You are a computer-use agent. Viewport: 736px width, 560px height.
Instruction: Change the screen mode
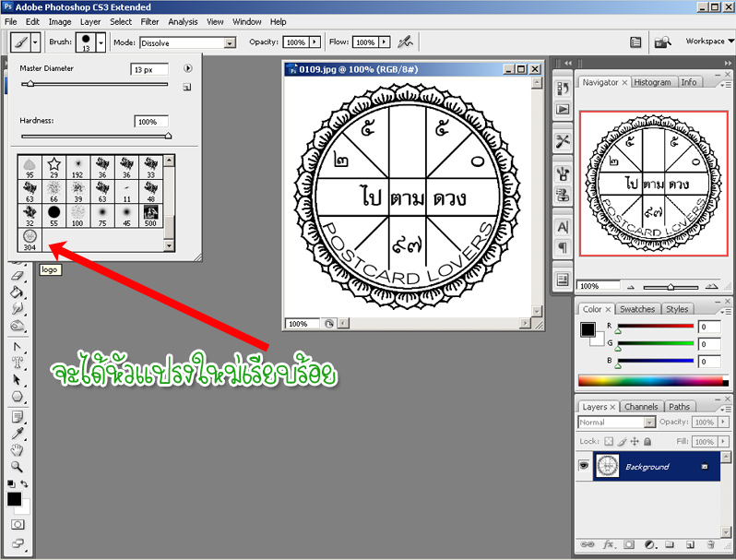click(18, 543)
